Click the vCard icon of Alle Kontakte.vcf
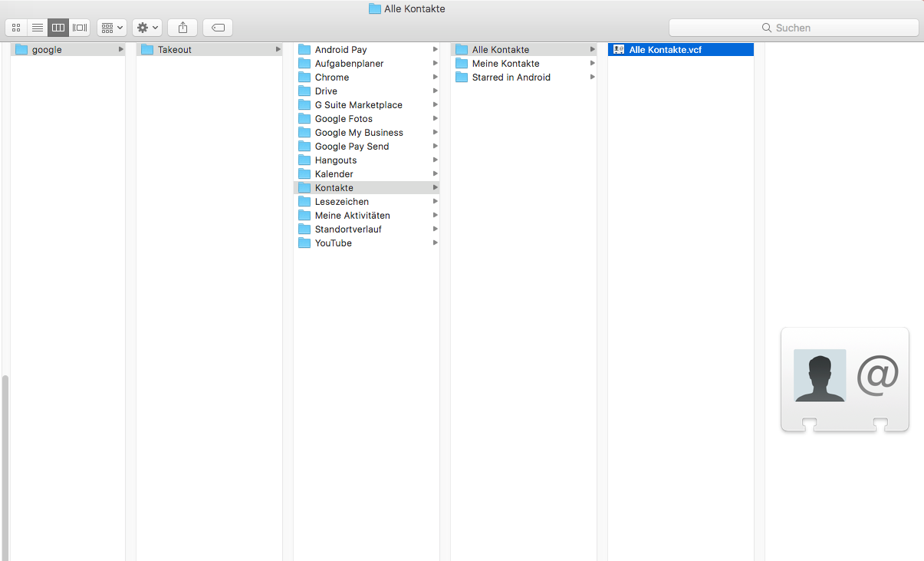924x561 pixels. point(619,49)
